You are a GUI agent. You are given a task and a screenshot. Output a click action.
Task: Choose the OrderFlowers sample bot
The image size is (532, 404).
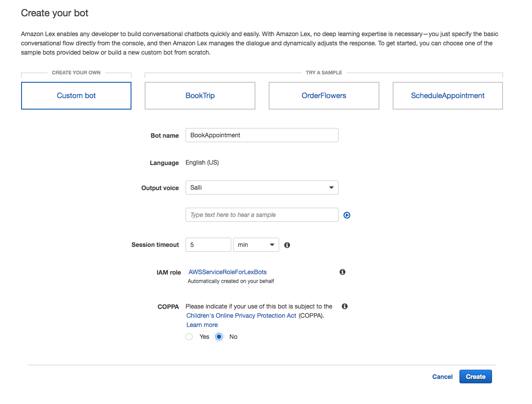pos(324,95)
